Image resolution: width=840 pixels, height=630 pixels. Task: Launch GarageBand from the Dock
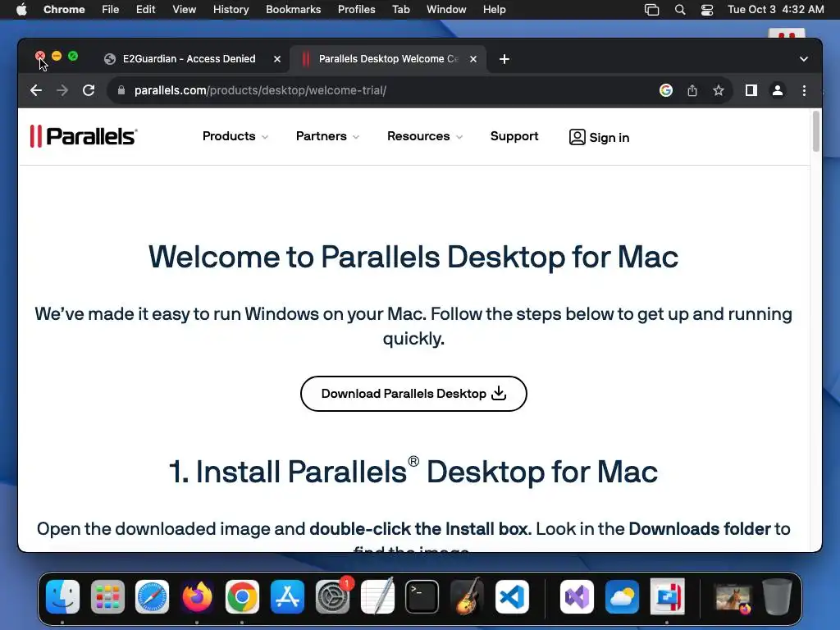467,596
